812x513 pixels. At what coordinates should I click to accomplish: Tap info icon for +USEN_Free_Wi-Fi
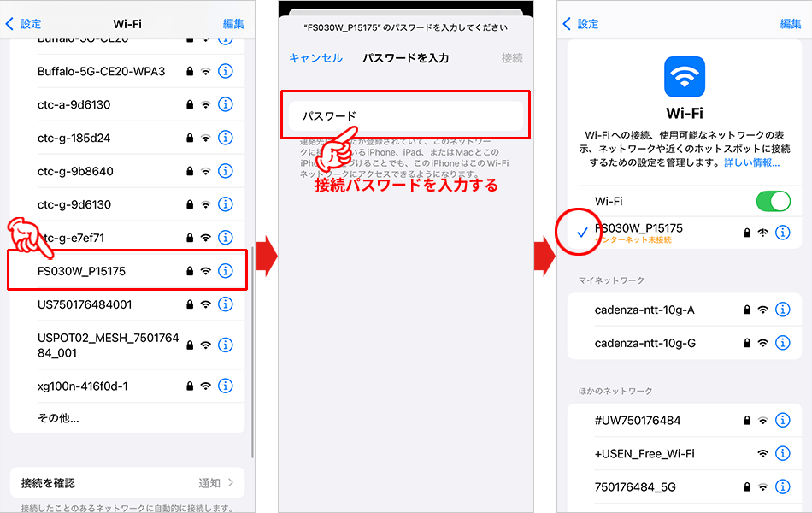pyautogui.click(x=783, y=453)
